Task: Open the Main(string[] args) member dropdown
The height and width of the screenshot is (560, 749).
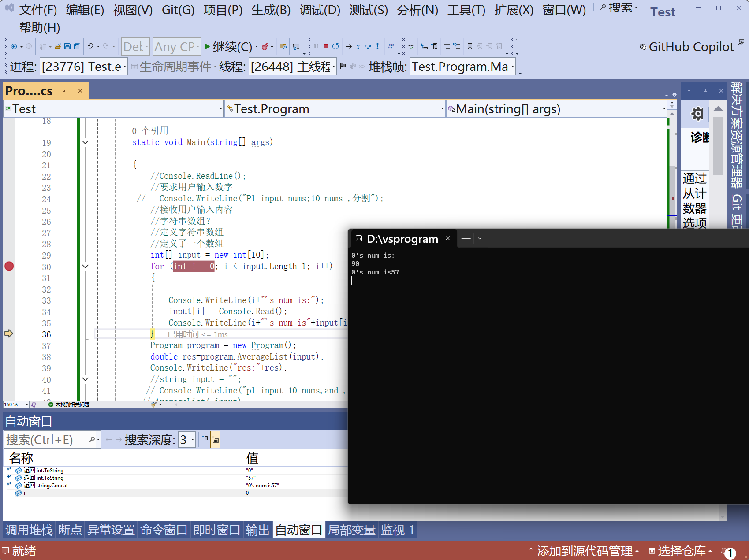Action: (x=557, y=109)
